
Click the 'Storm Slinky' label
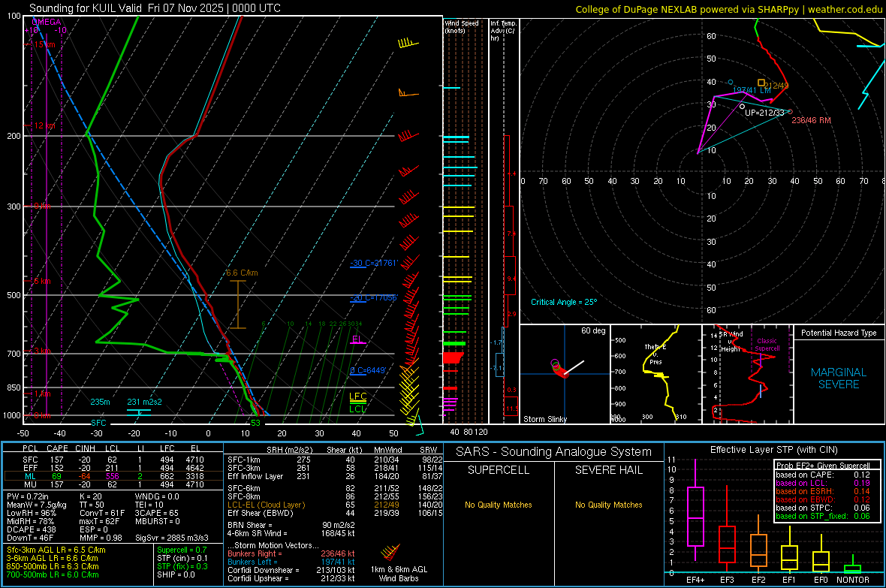click(544, 419)
